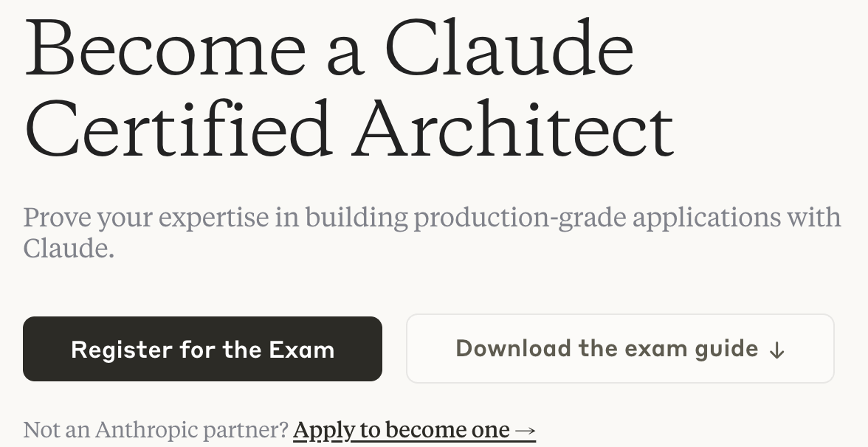Click the word Certified in the heading
868x447 pixels.
pyautogui.click(x=178, y=131)
